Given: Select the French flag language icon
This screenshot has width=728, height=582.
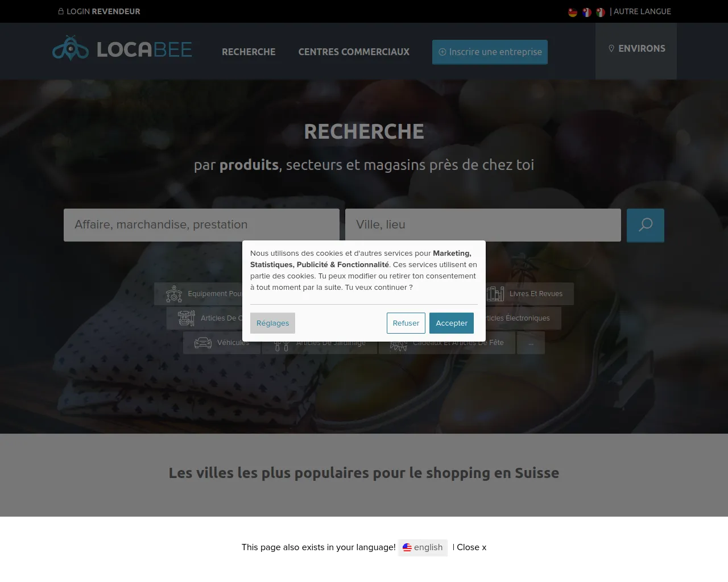Looking at the screenshot, I should [x=586, y=12].
